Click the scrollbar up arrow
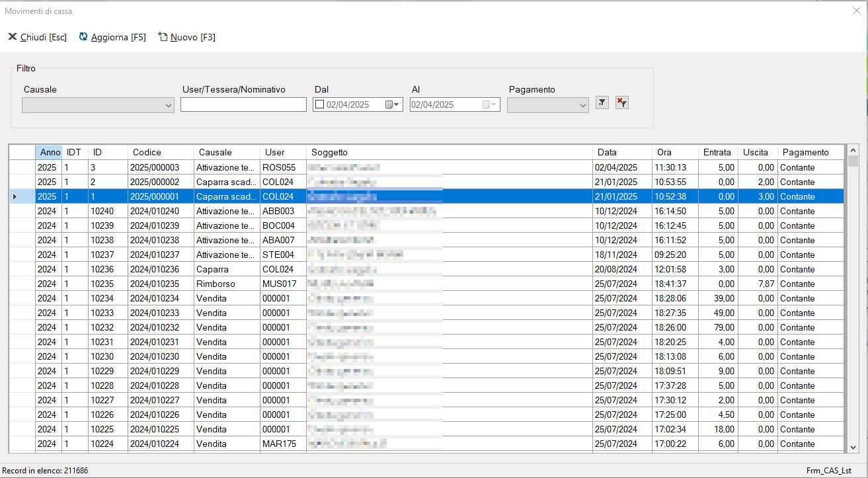Viewport: 868px width, 478px height. click(x=853, y=150)
